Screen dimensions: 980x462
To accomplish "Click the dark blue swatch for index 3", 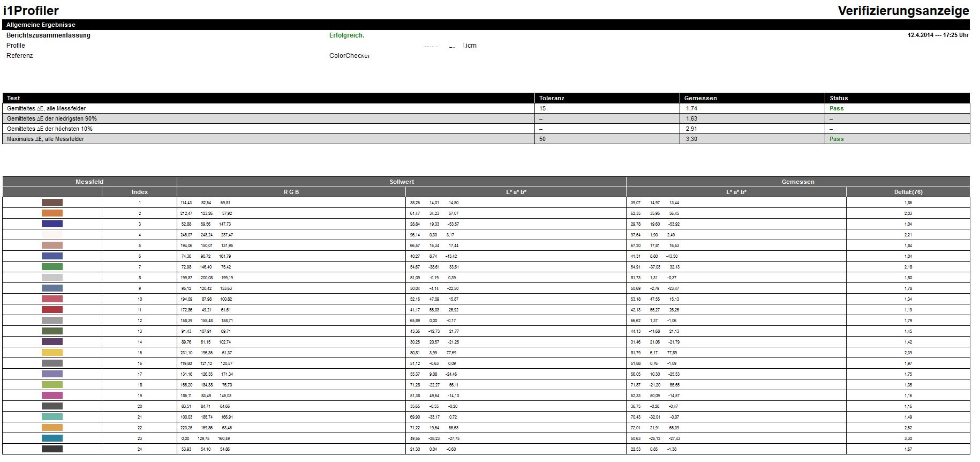I will click(x=52, y=224).
